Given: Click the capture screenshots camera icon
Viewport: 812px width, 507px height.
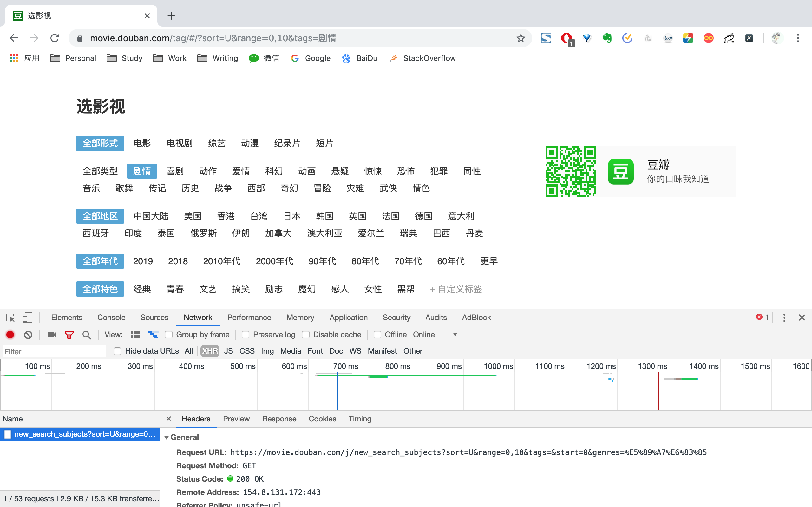Looking at the screenshot, I should (x=51, y=335).
